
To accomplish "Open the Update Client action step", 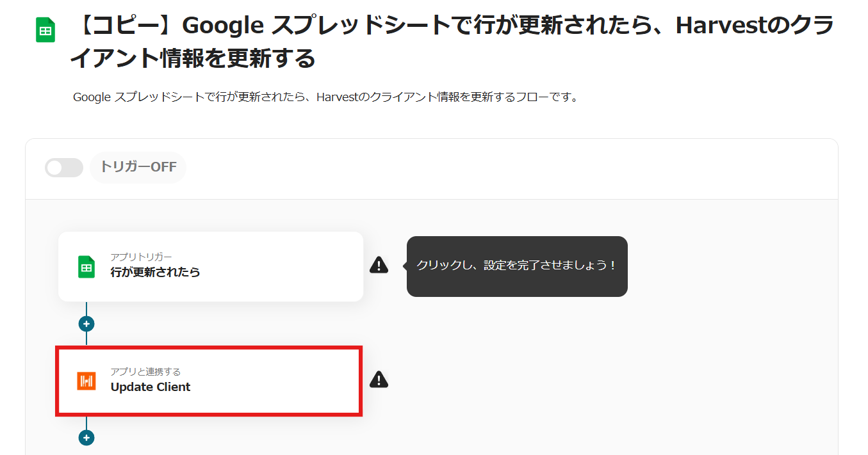I will pos(151,387).
